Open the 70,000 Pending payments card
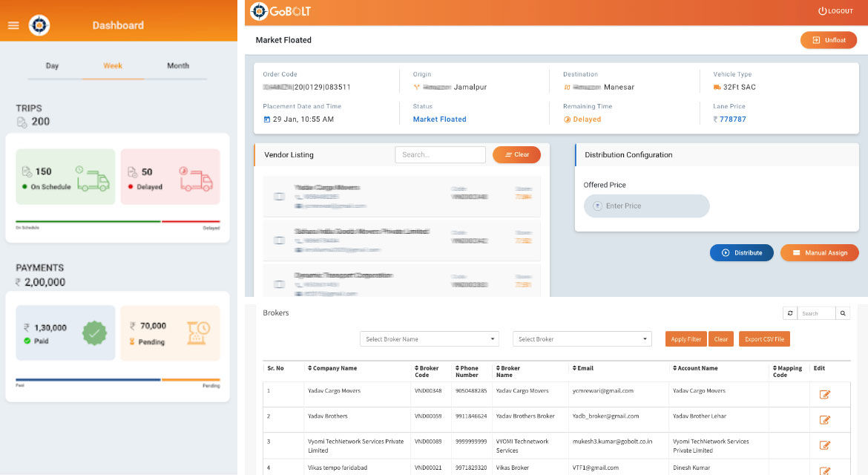The width and height of the screenshot is (868, 475). (x=171, y=332)
